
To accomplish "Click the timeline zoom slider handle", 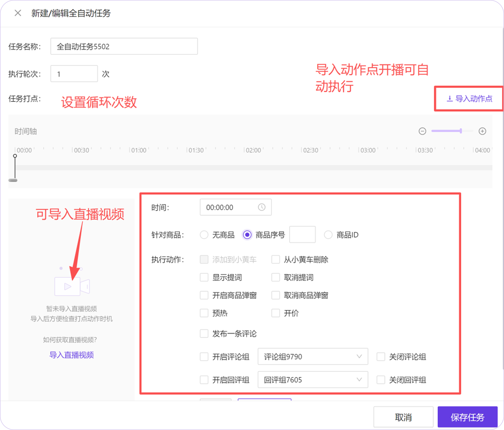I will click(x=461, y=131).
